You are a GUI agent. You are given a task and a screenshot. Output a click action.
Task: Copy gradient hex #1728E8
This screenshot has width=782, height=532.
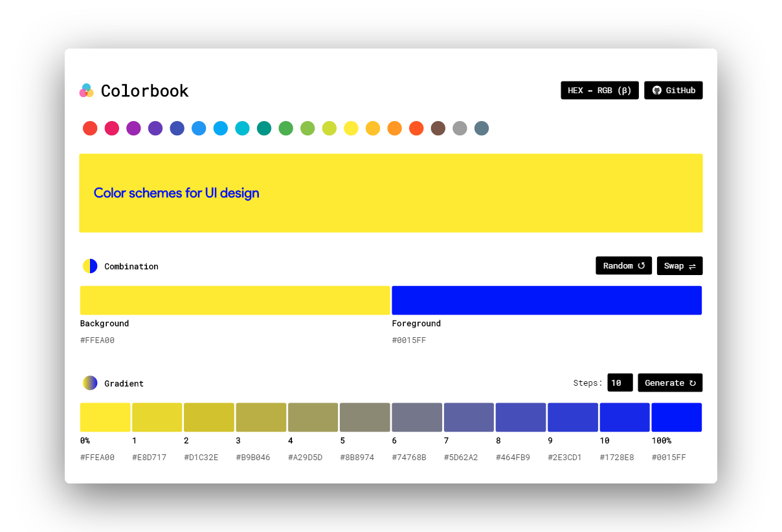[x=617, y=458]
